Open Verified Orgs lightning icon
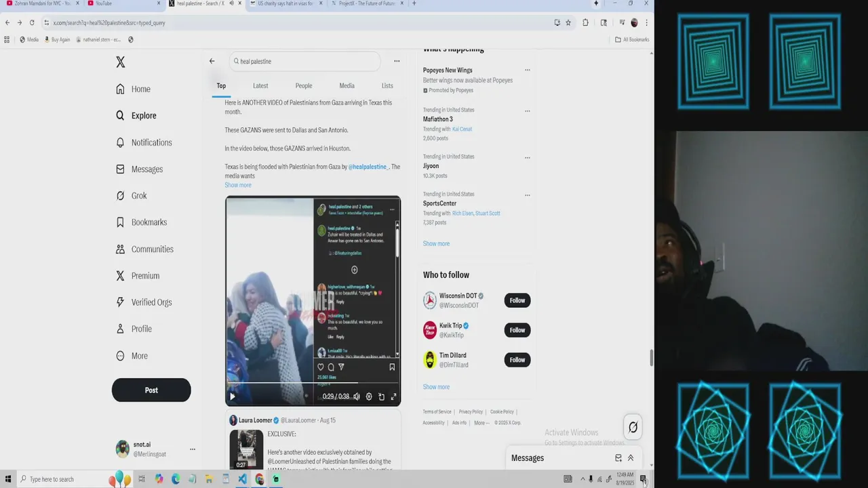The height and width of the screenshot is (488, 868). click(x=120, y=302)
